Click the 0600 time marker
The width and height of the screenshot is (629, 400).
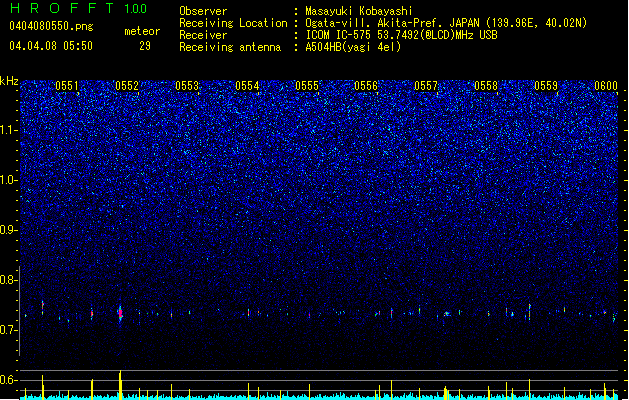pyautogui.click(x=606, y=86)
